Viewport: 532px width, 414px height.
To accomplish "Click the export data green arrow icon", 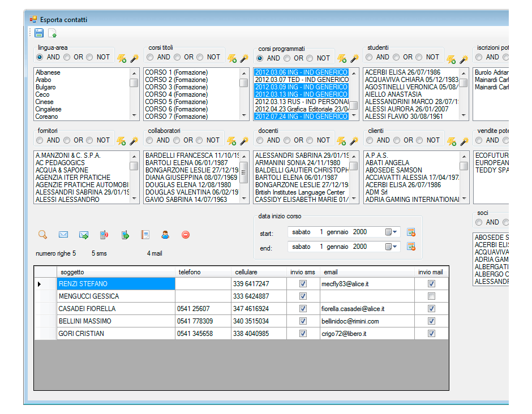I will click(x=125, y=235).
